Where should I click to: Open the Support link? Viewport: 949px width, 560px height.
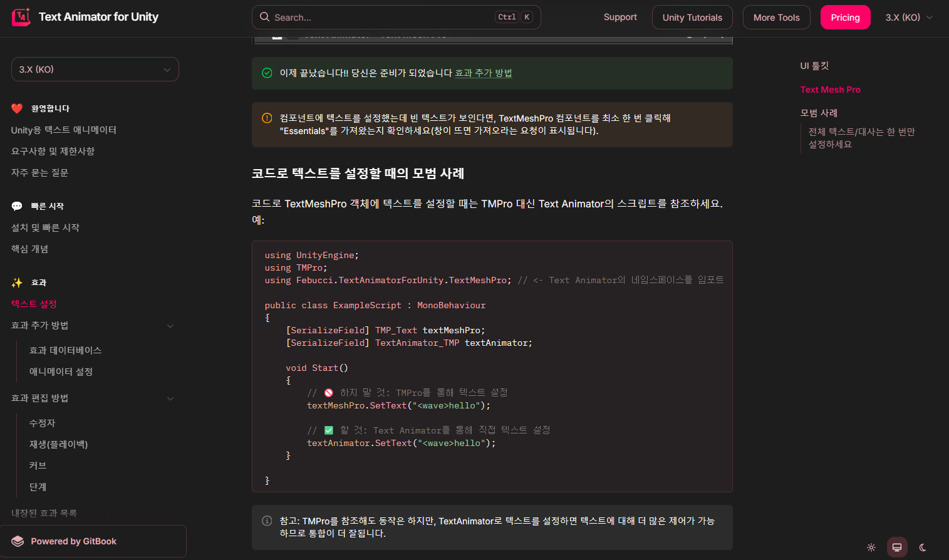coord(620,17)
